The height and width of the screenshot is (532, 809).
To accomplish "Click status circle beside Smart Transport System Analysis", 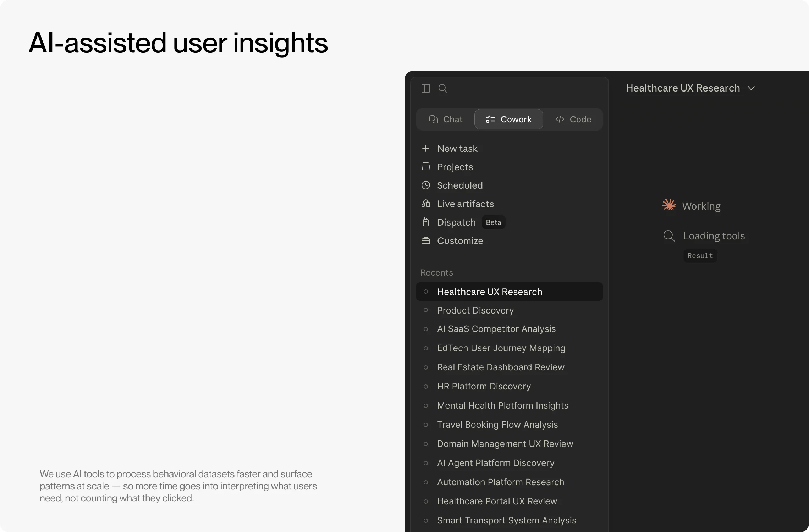I will [x=426, y=521].
